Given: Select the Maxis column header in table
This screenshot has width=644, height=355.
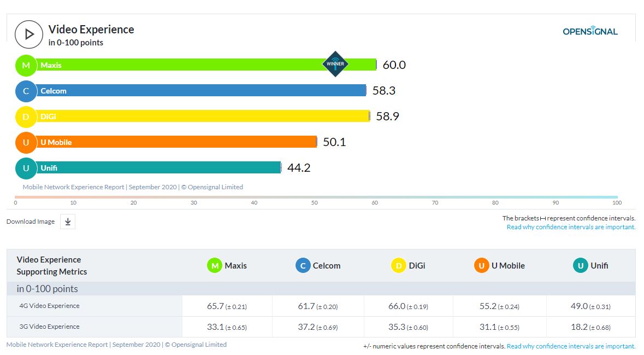Looking at the screenshot, I should coord(227,266).
